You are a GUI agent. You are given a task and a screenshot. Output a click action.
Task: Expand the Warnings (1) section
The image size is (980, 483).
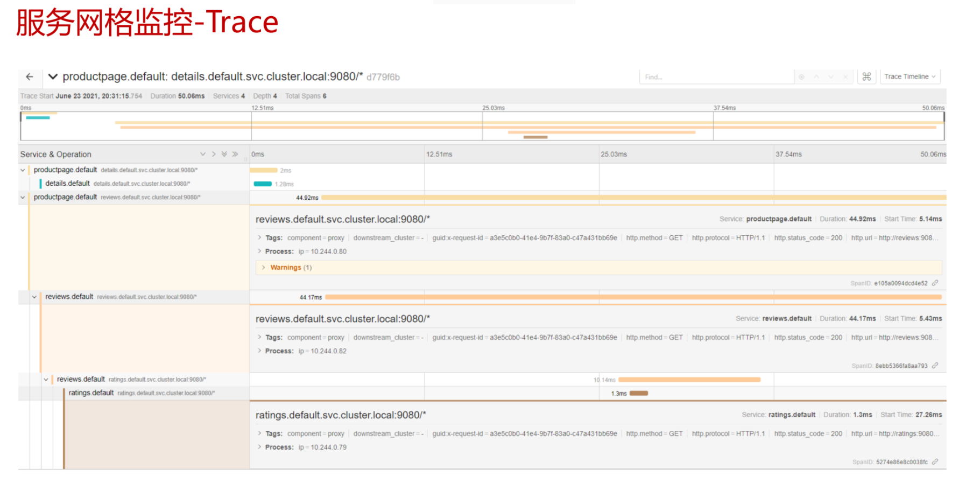pyautogui.click(x=286, y=268)
